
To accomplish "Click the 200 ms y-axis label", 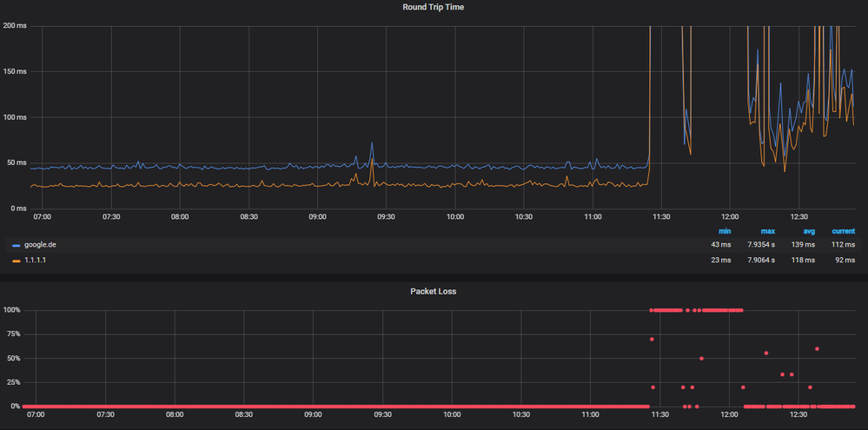I will tap(15, 26).
